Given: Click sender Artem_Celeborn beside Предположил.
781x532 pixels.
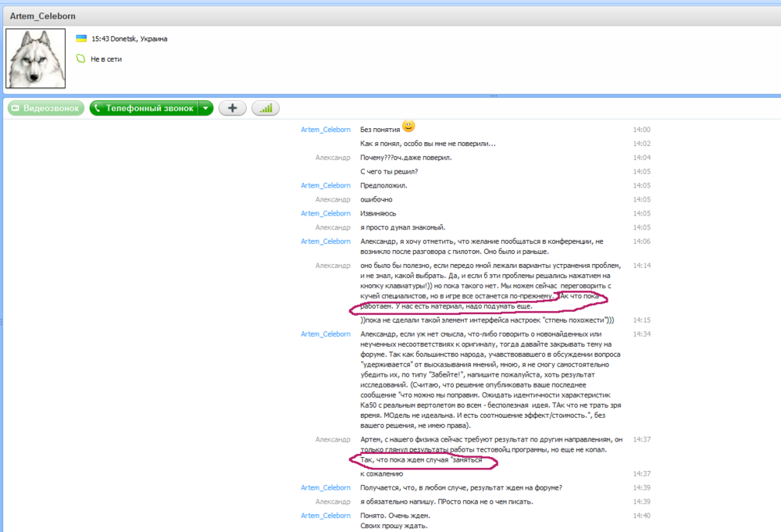Looking at the screenshot, I should click(x=326, y=185).
